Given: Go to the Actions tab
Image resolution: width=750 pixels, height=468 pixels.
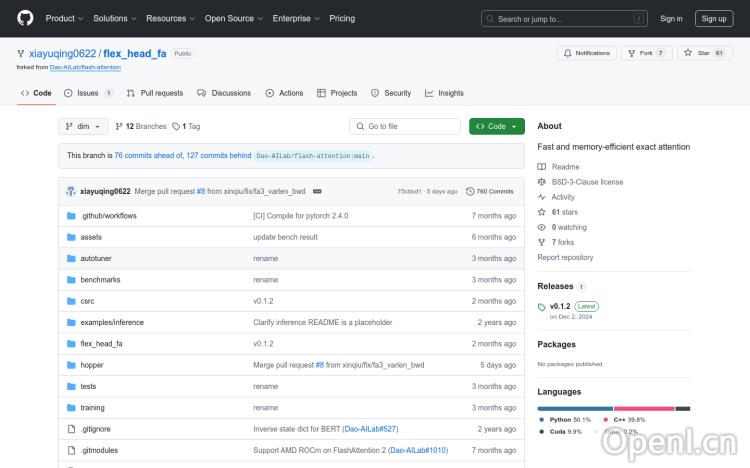Looking at the screenshot, I should point(284,93).
